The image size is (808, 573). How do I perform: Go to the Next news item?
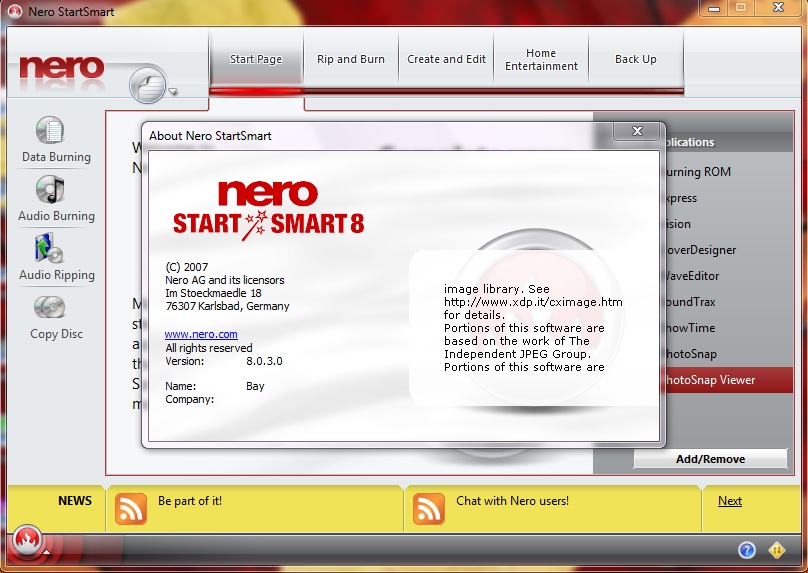[x=730, y=501]
